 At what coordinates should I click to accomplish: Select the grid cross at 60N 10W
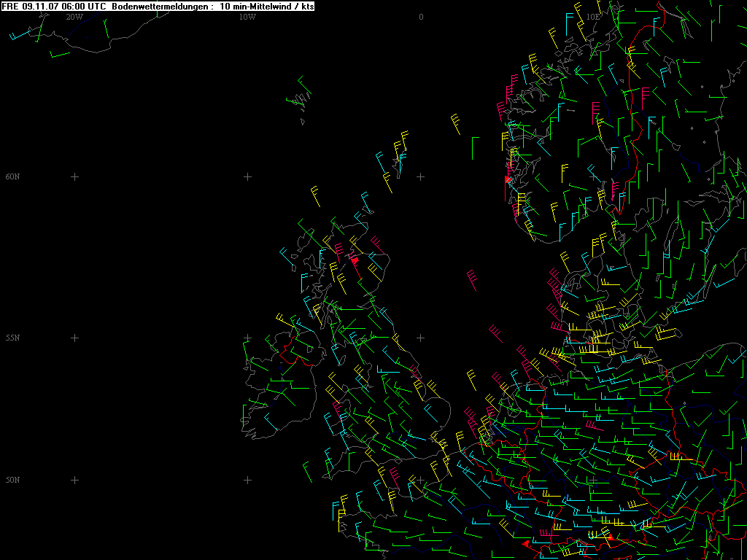click(x=247, y=176)
